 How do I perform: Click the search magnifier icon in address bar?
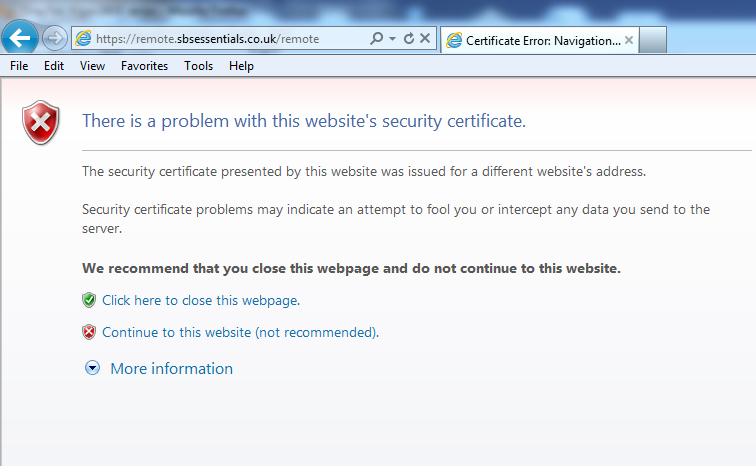(x=376, y=39)
